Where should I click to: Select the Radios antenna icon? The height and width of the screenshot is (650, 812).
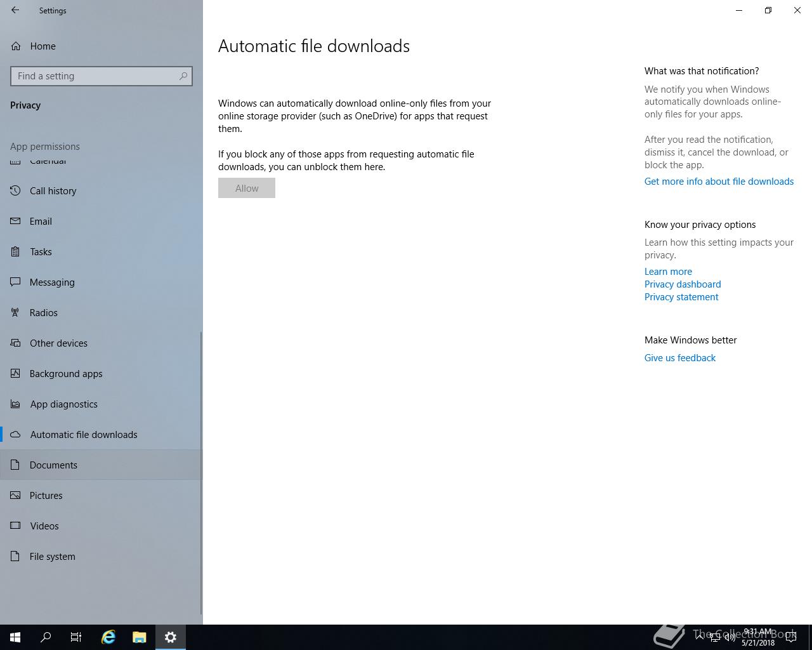coord(16,312)
